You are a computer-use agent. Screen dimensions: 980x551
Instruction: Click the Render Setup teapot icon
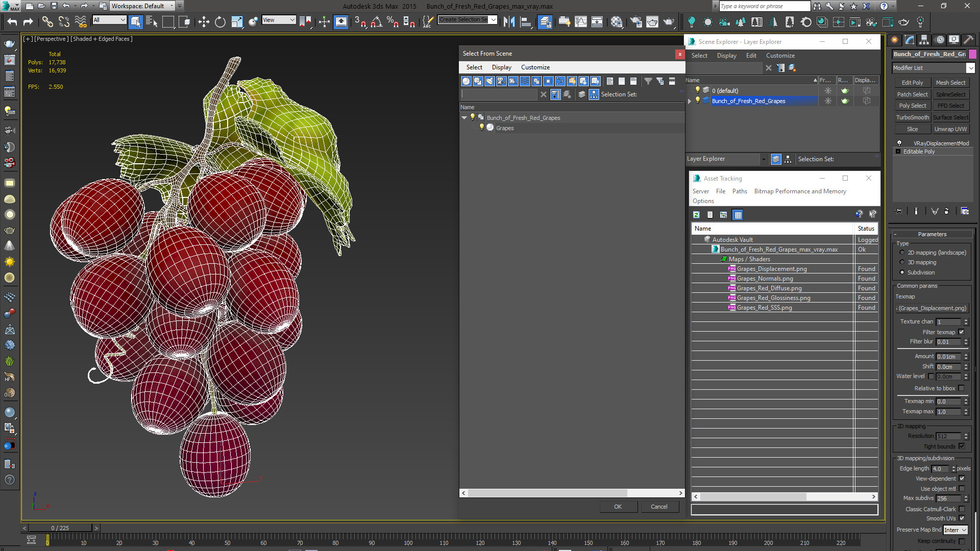coord(635,22)
